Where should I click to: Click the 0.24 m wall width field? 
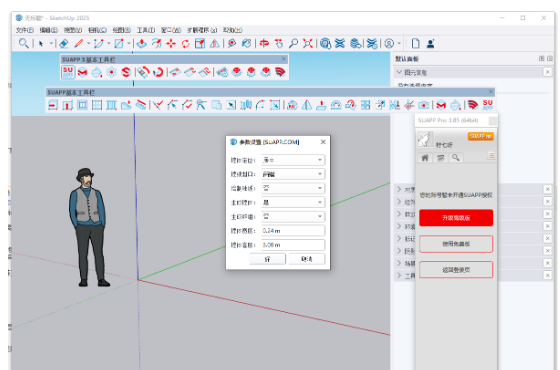point(293,231)
